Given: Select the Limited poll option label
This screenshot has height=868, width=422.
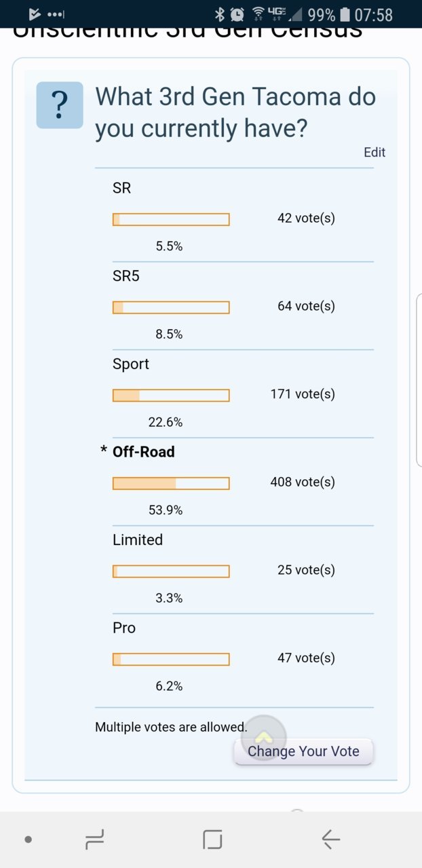Looking at the screenshot, I should point(138,540).
